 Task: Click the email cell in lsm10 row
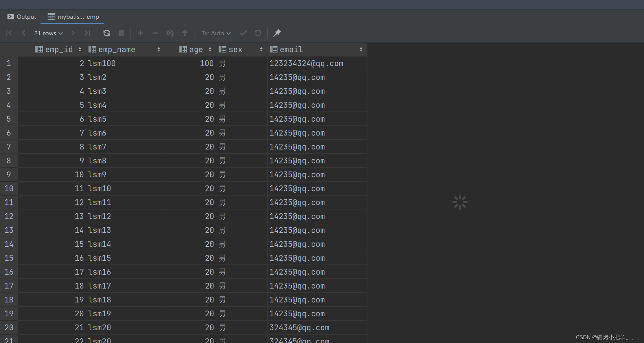[317, 189]
